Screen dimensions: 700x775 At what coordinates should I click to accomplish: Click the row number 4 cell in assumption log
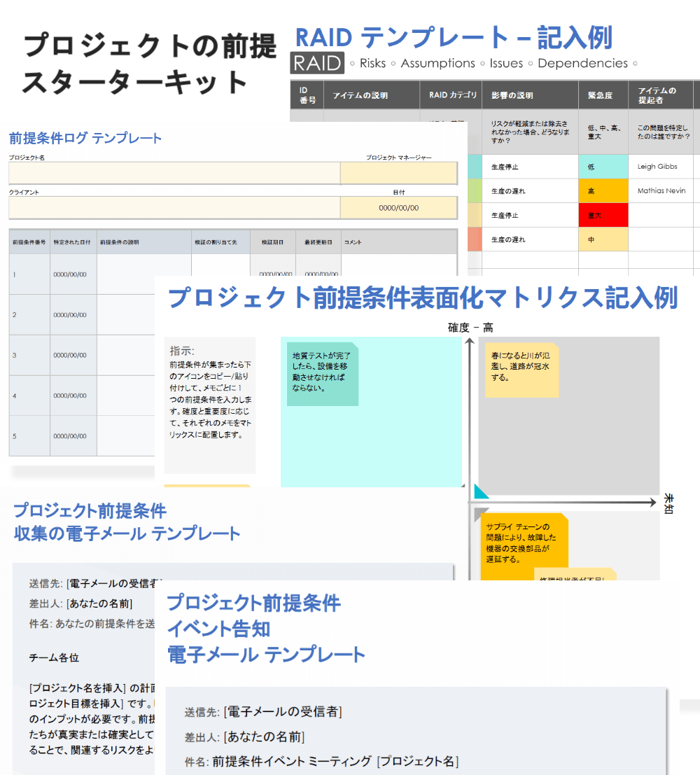click(x=29, y=396)
